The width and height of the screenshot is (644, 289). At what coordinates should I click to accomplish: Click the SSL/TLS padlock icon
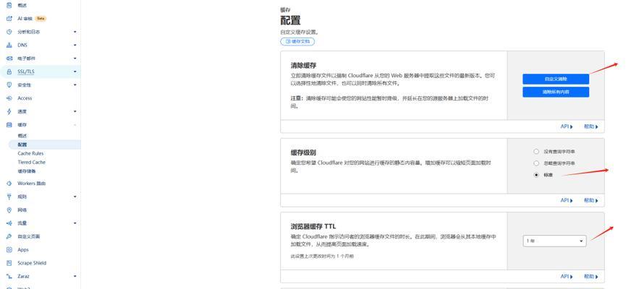9,72
